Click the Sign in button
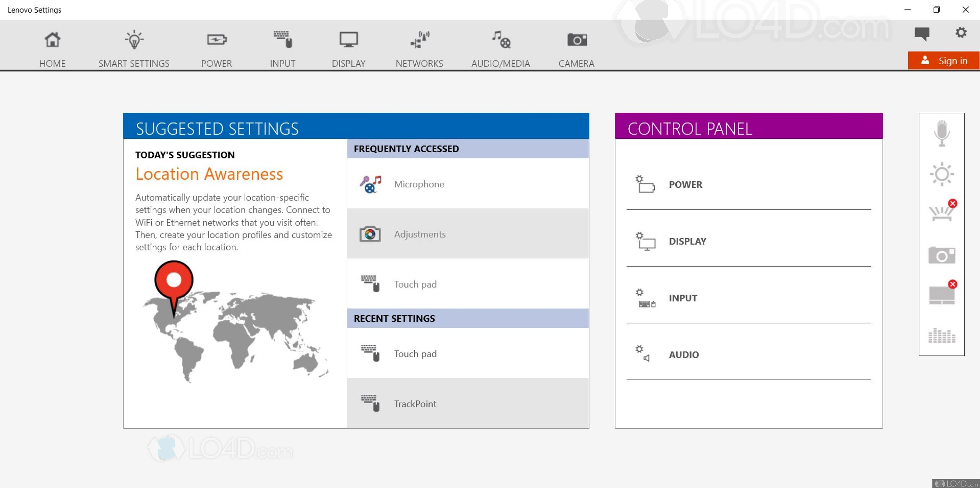The height and width of the screenshot is (488, 980). [944, 61]
